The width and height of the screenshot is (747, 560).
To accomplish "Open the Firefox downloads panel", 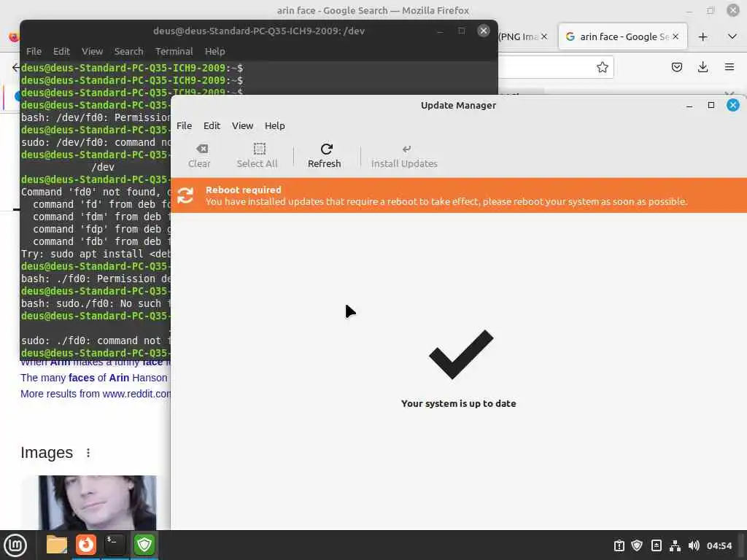I will click(703, 67).
